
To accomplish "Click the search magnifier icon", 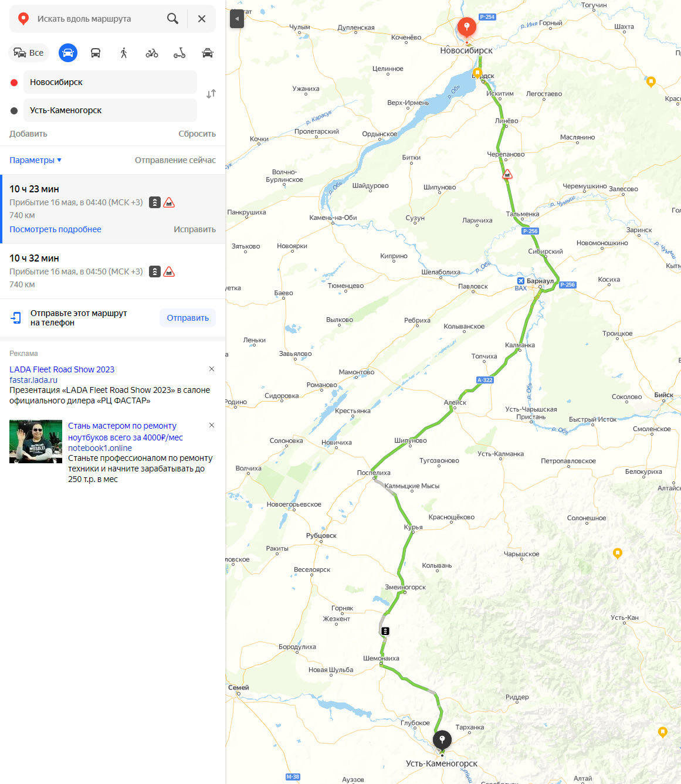I will pos(172,19).
